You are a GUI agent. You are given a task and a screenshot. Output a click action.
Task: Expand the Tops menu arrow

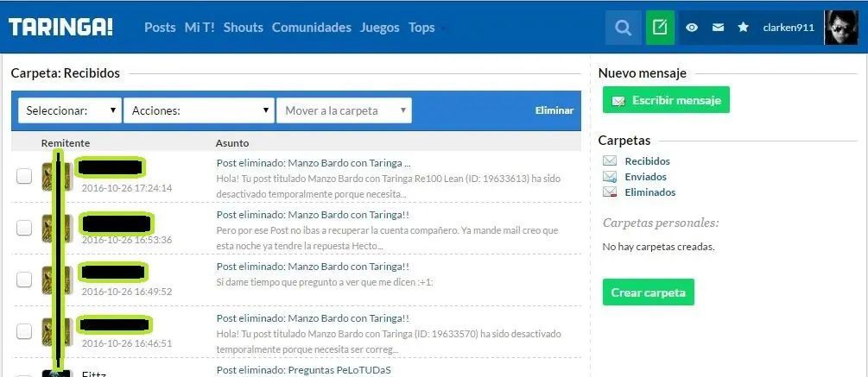coord(442,28)
